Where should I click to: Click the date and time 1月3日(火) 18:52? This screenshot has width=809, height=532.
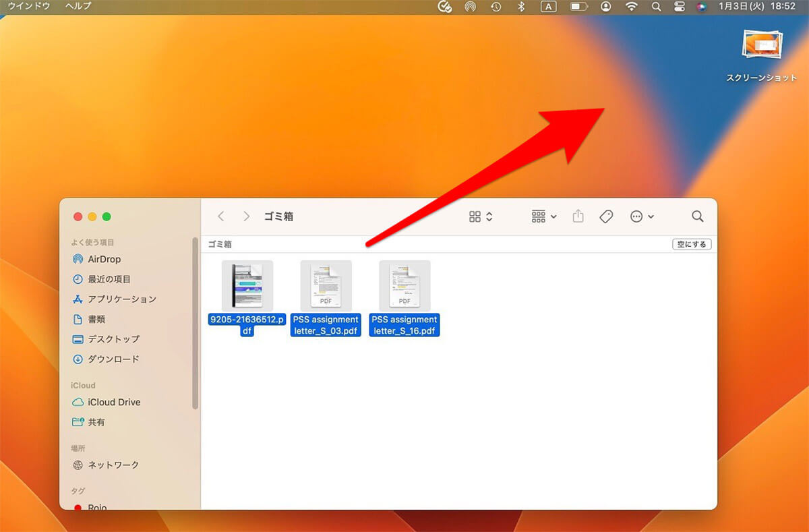(757, 6)
